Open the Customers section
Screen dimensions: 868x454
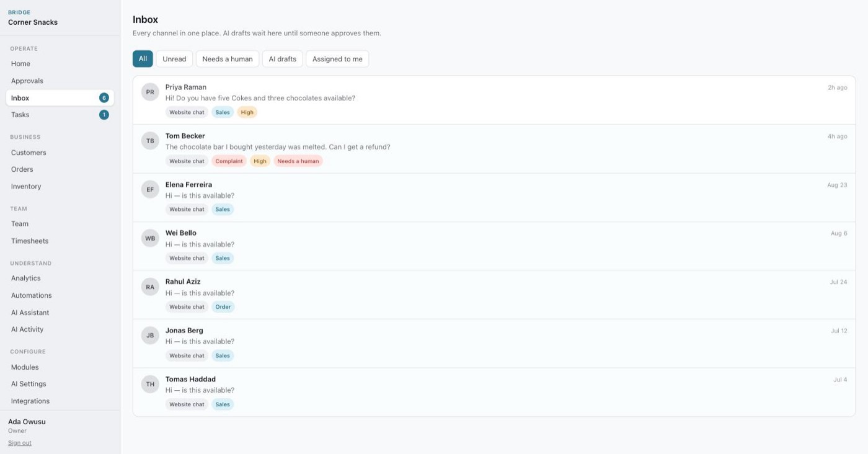[60, 153]
